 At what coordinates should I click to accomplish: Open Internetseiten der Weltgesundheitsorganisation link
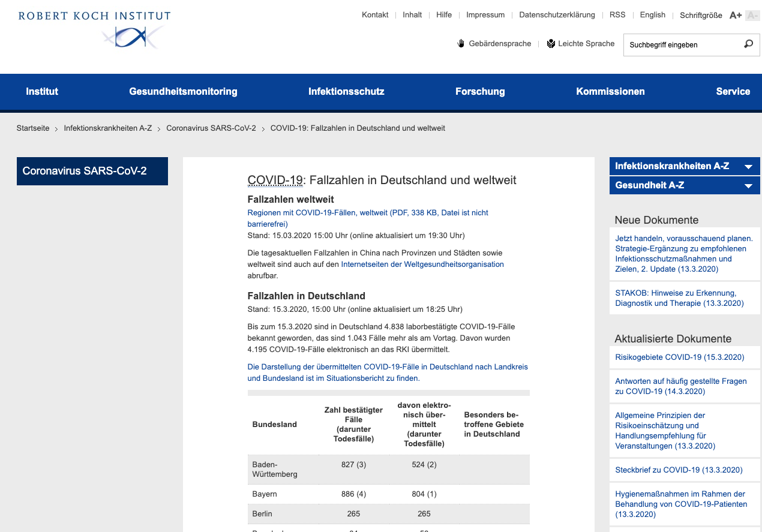coord(422,265)
